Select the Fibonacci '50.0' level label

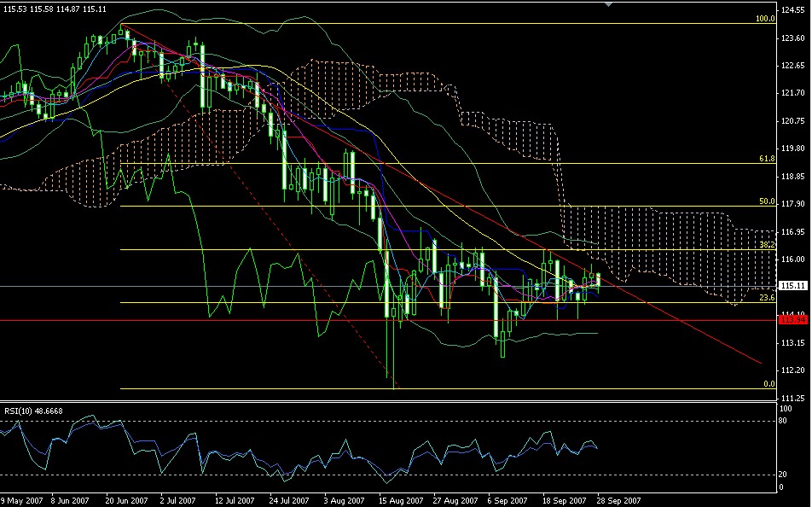tap(767, 201)
